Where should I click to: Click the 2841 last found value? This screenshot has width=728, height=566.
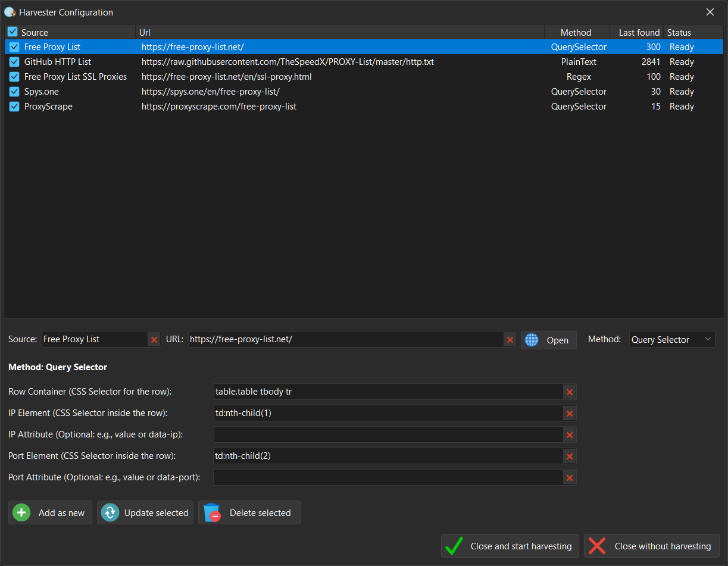click(651, 62)
